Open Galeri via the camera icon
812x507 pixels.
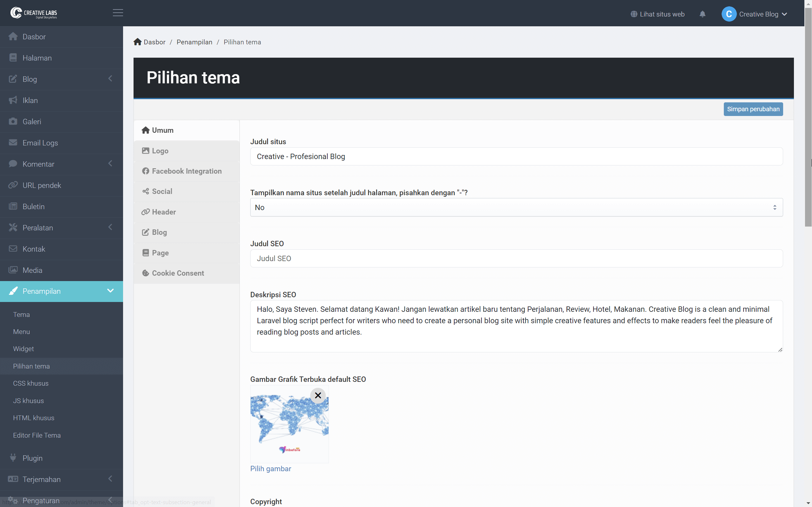tap(13, 121)
